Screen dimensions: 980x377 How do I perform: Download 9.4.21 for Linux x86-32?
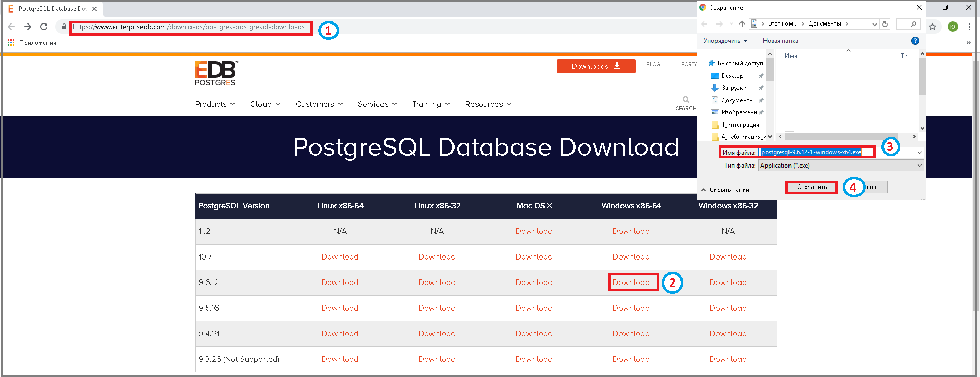coord(437,334)
